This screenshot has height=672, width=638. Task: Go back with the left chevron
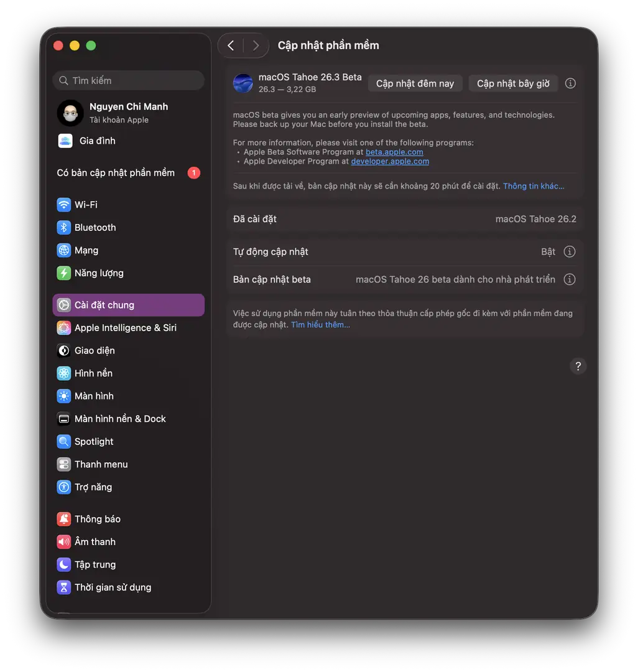pyautogui.click(x=231, y=45)
